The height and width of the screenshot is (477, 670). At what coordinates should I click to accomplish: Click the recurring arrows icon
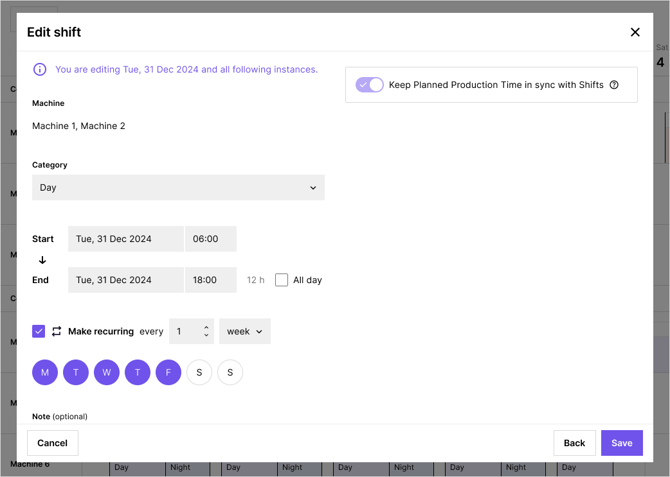pyautogui.click(x=57, y=331)
